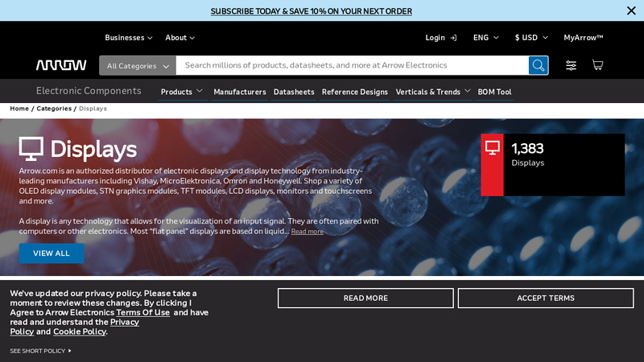Go to Categories breadcrumb
644x362 pixels.
coord(54,109)
